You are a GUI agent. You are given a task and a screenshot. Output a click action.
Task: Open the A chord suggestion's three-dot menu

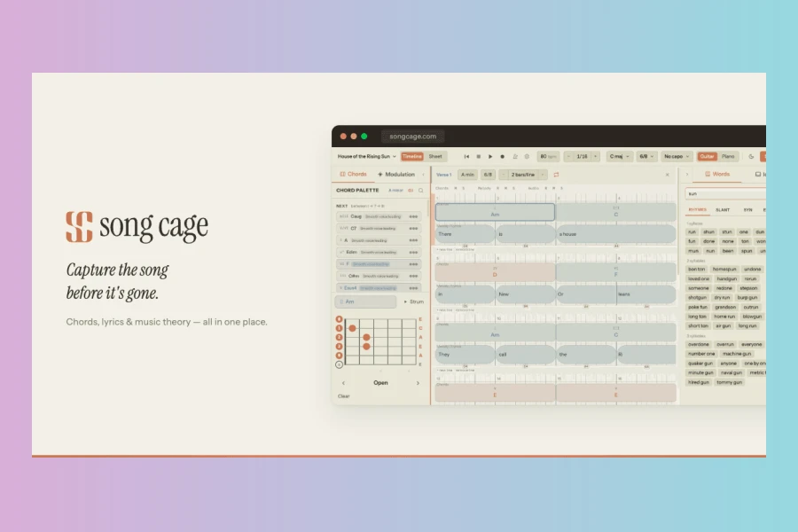[413, 240]
